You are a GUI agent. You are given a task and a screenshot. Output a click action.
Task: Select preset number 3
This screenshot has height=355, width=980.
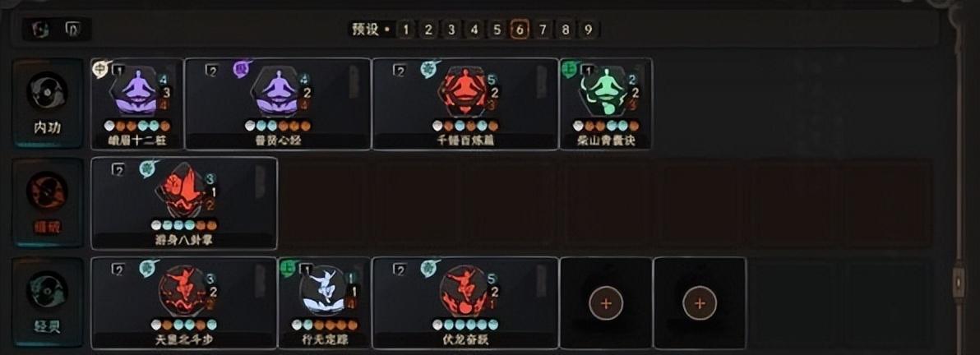tap(451, 30)
